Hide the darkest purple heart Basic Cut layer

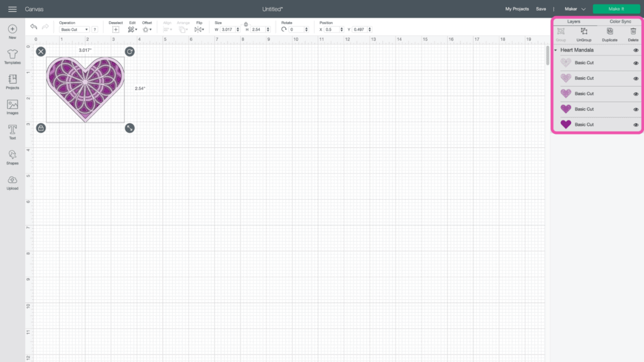636,125
